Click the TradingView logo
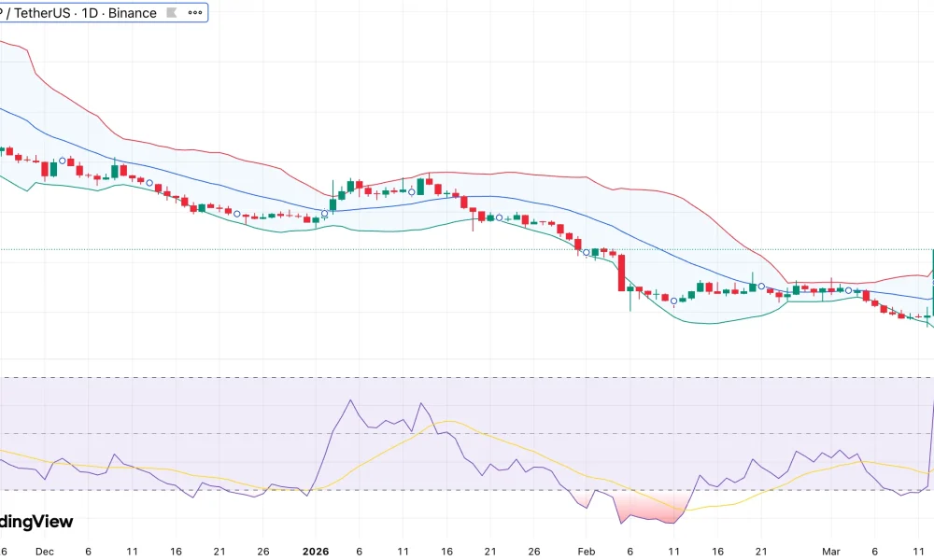The image size is (934, 560). pos(35,523)
